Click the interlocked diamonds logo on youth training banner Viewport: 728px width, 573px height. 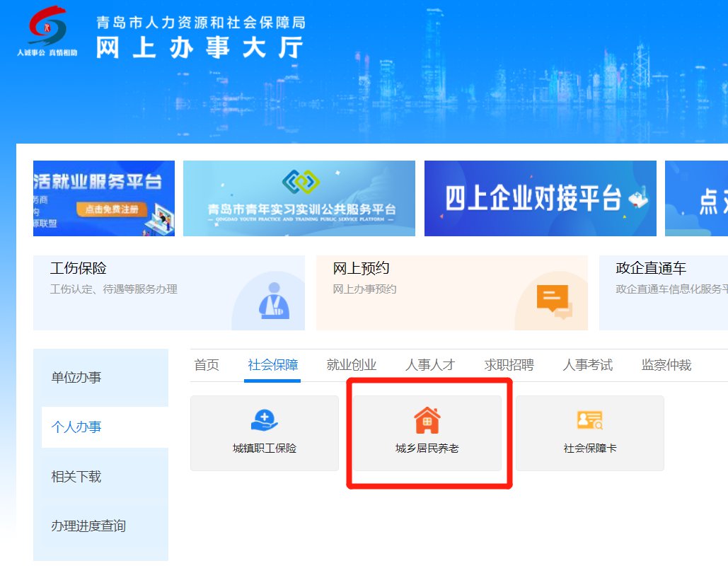click(x=301, y=182)
